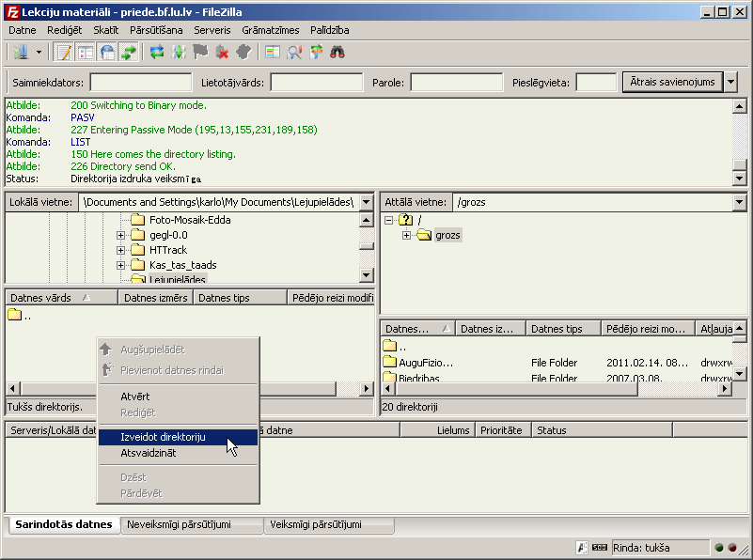Open the Serveris menu
This screenshot has height=560, width=753.
[212, 30]
